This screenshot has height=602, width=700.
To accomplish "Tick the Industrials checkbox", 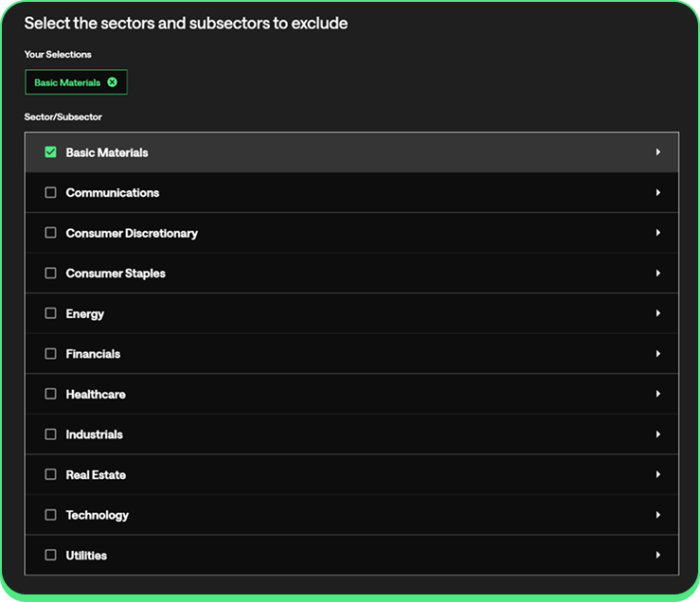I will coord(51,434).
